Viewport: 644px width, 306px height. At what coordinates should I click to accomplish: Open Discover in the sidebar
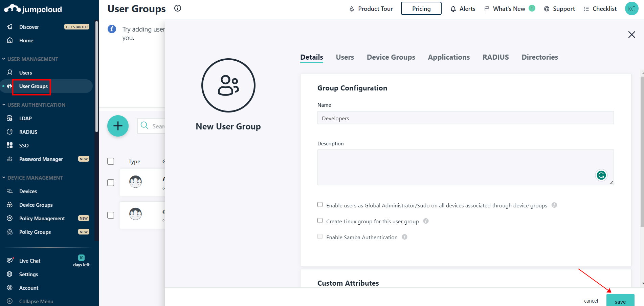[29, 27]
